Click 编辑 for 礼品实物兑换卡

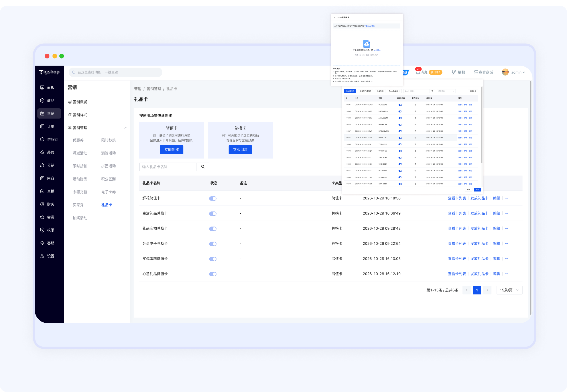coord(496,228)
